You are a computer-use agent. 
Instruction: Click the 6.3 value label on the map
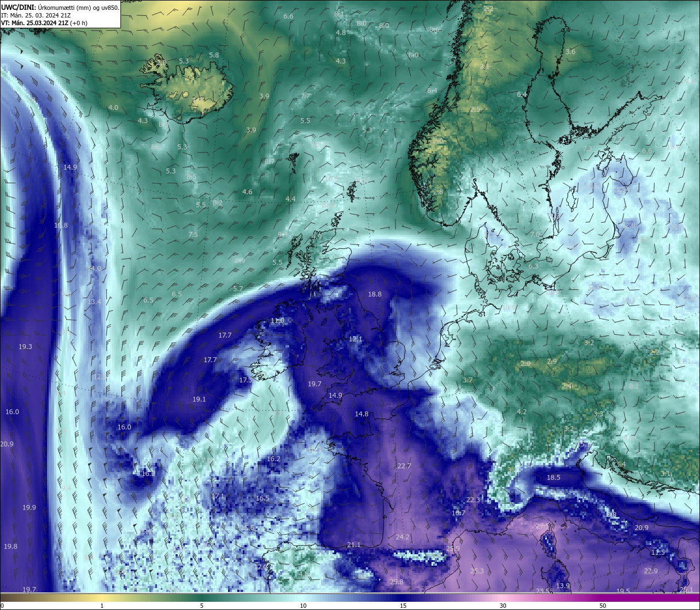[533, 266]
